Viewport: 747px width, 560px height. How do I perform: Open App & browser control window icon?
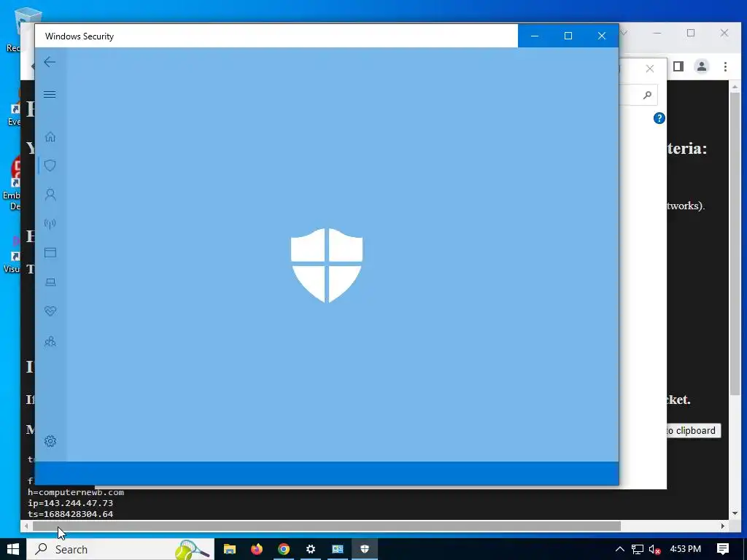click(x=50, y=252)
